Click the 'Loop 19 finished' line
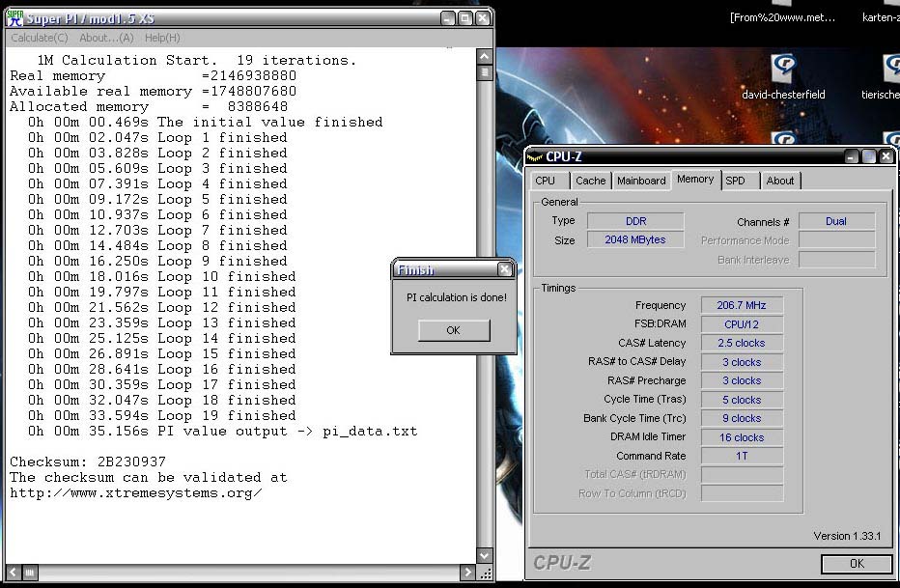This screenshot has height=588, width=900. point(162,415)
